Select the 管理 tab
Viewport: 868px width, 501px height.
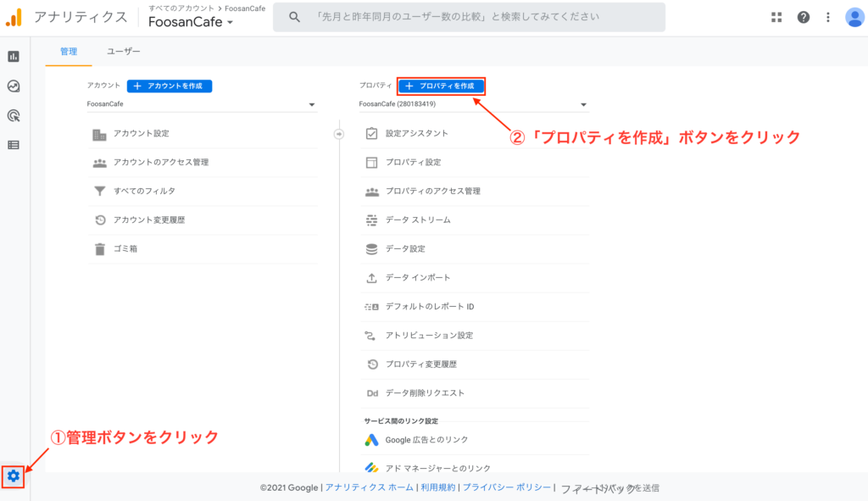[x=69, y=52]
